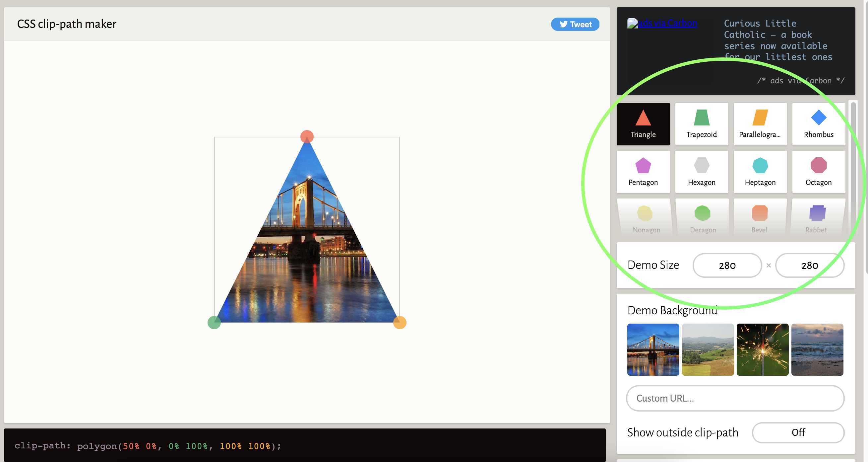Screen dimensions: 868x462
Task: Select the Triangle shape
Action: point(643,124)
